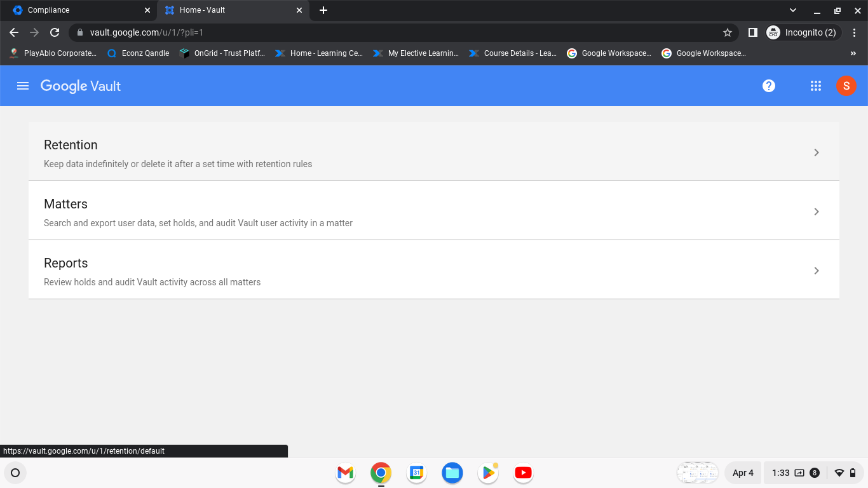Open the account avatar labeled S

coord(846,86)
